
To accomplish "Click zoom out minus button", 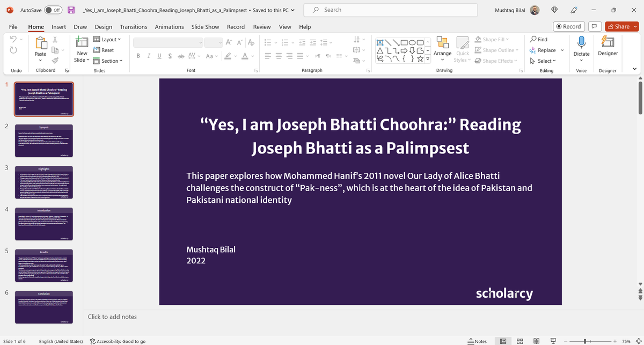I will 566,341.
